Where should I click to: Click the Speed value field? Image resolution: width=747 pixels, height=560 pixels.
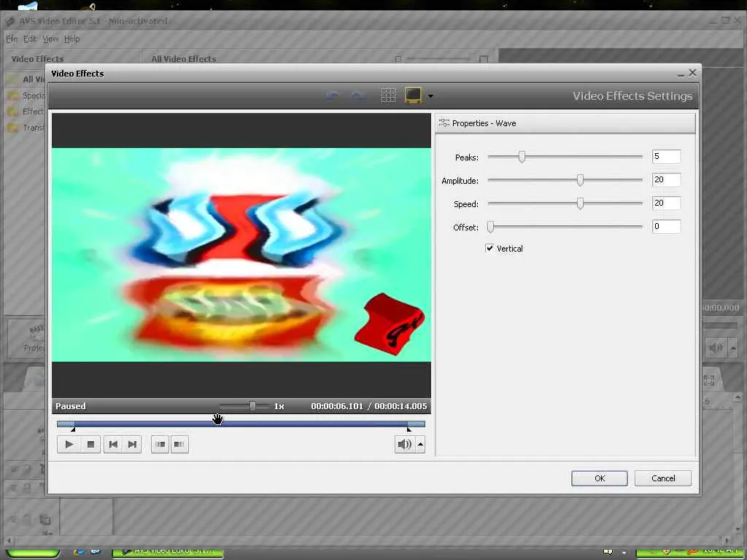(x=666, y=203)
